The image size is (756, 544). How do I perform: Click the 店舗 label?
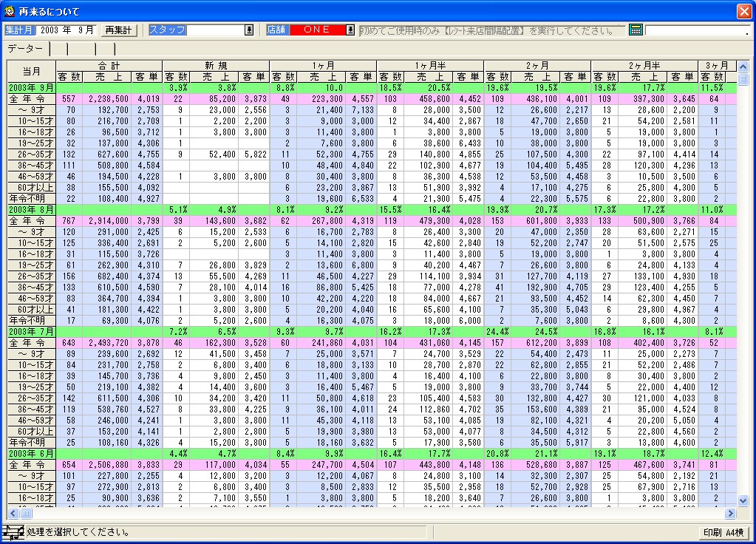[x=276, y=30]
